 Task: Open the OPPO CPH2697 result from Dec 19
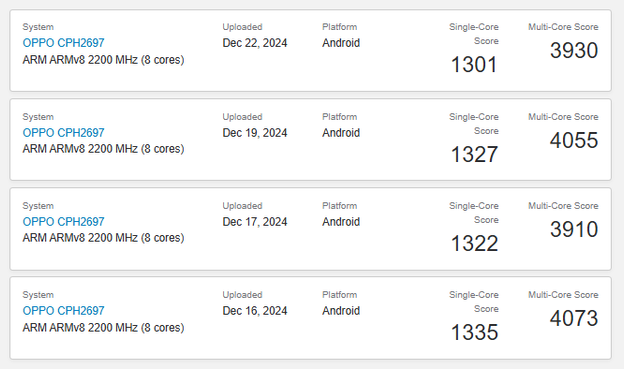tap(63, 133)
